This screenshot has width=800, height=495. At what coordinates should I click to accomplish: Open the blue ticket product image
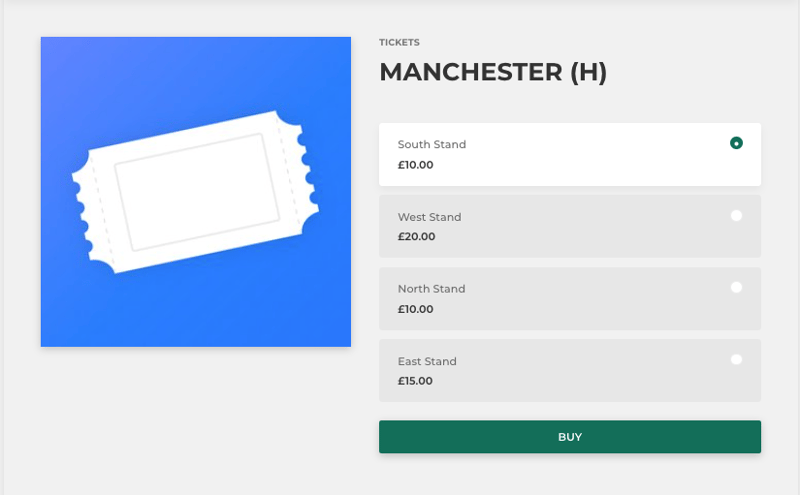pyautogui.click(x=196, y=192)
